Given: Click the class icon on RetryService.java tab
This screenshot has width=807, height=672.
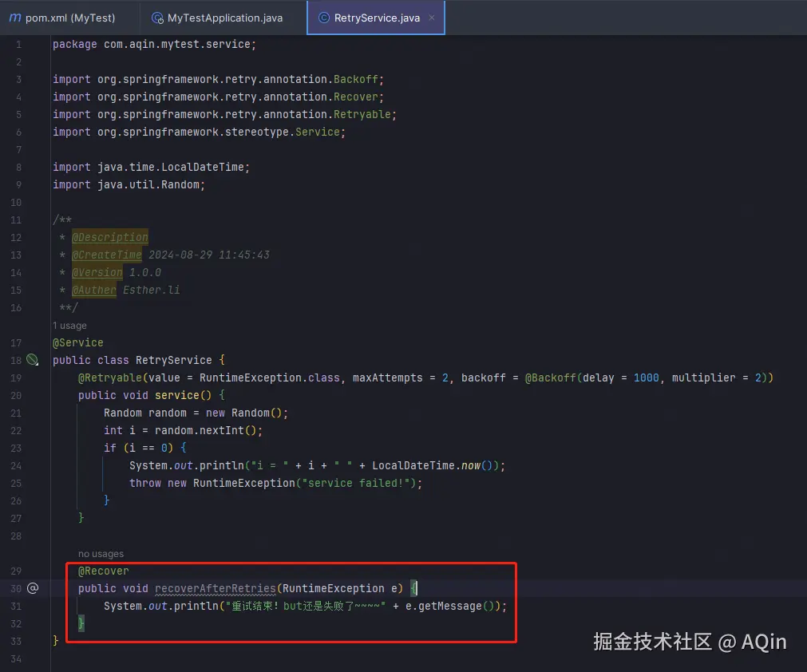Looking at the screenshot, I should coord(324,18).
